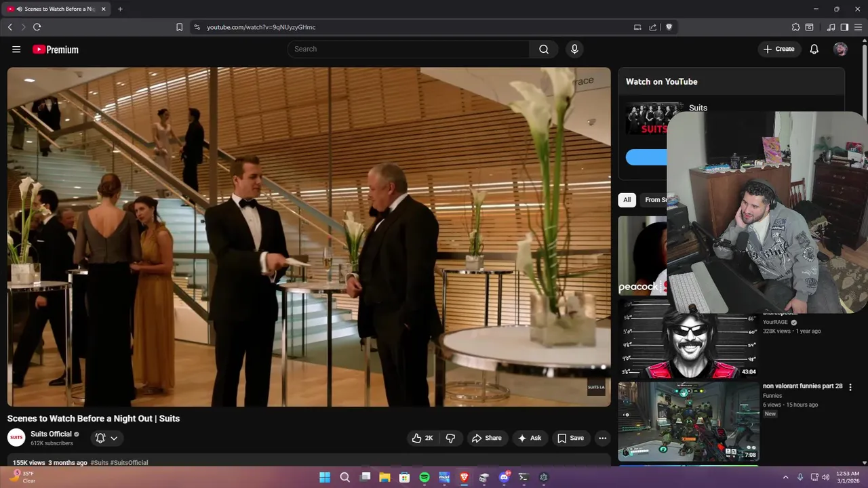Focus the YouTube search field

coord(408,49)
